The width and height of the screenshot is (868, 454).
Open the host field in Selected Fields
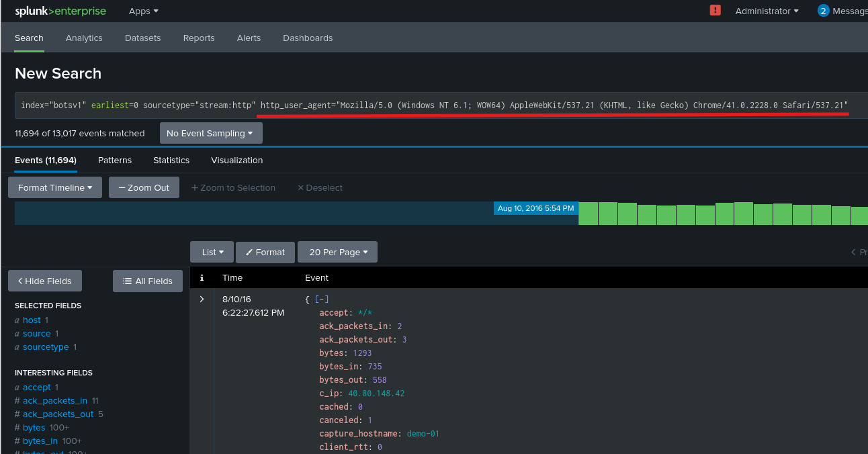[32, 320]
